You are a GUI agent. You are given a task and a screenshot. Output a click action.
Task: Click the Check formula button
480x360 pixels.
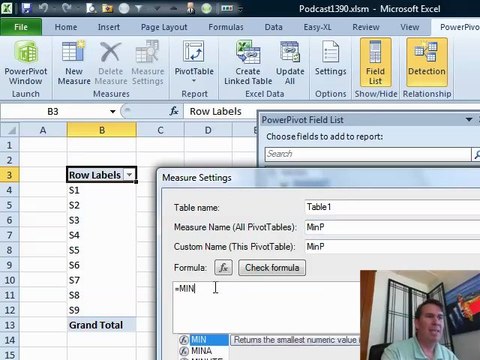point(272,267)
